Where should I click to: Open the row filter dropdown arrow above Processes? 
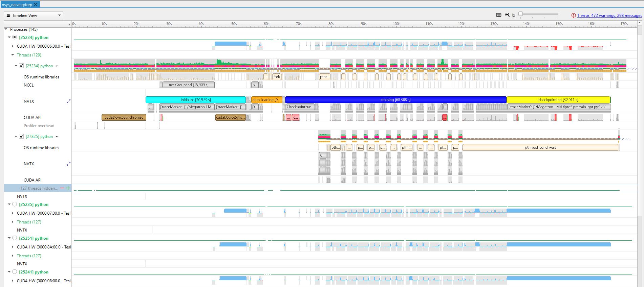click(69, 24)
